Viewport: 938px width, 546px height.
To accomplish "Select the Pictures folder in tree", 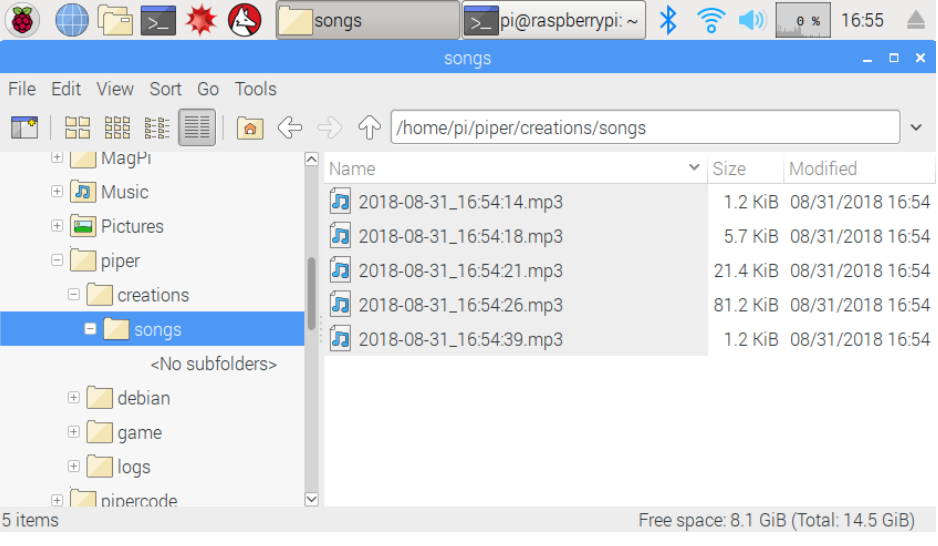I will [132, 226].
